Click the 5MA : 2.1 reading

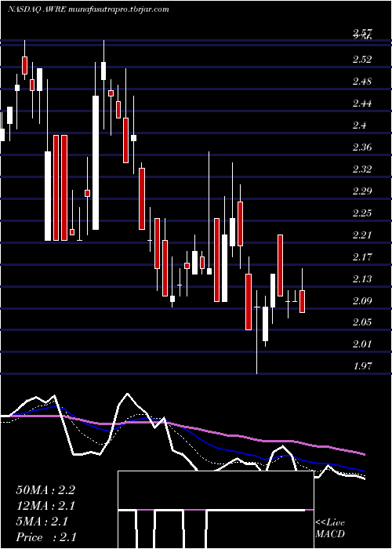tap(42, 522)
